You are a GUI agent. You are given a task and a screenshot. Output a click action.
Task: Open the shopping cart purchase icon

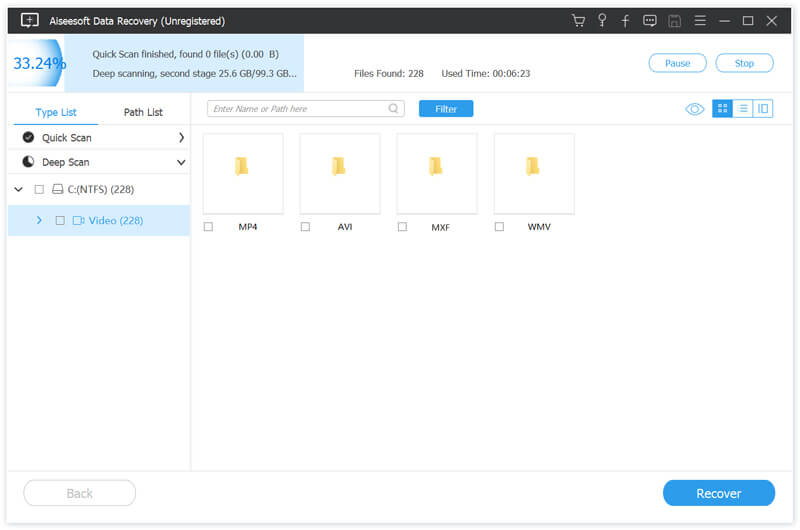(x=578, y=21)
